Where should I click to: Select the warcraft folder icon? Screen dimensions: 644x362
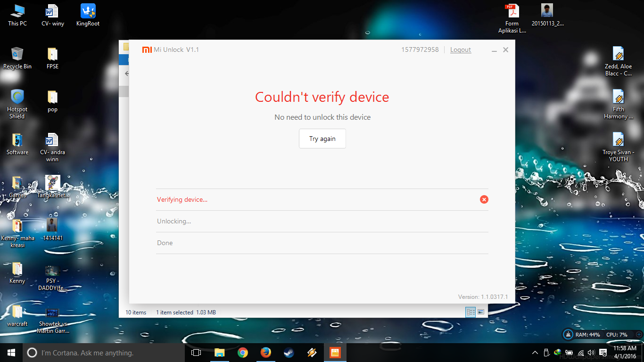tap(17, 315)
